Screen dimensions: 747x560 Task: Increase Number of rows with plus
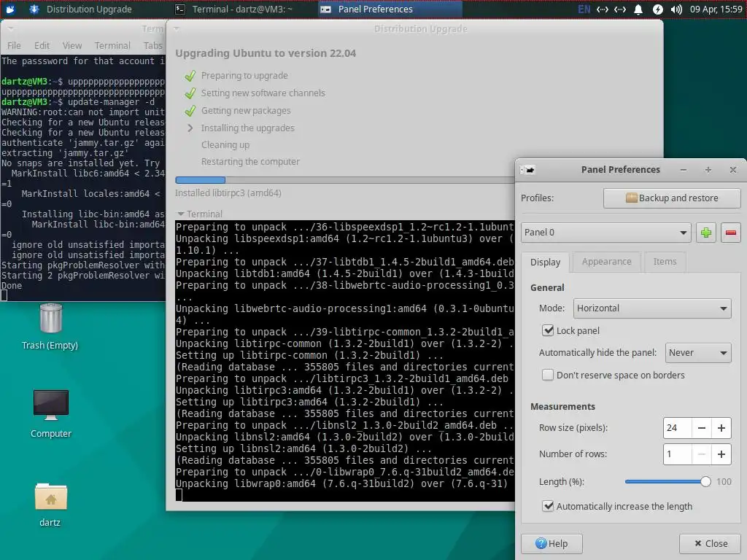721,454
